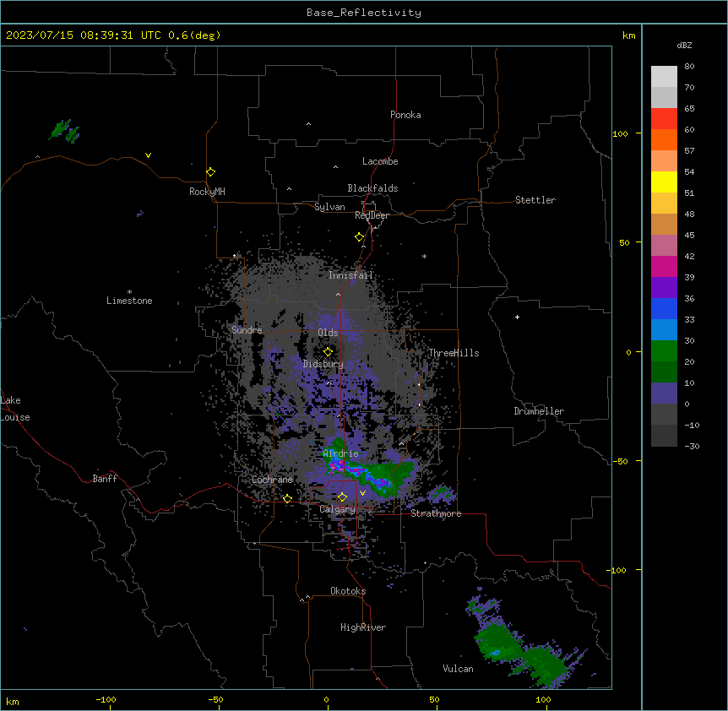This screenshot has width=728, height=711.
Task: Select the Sundre label
Action: [x=247, y=330]
